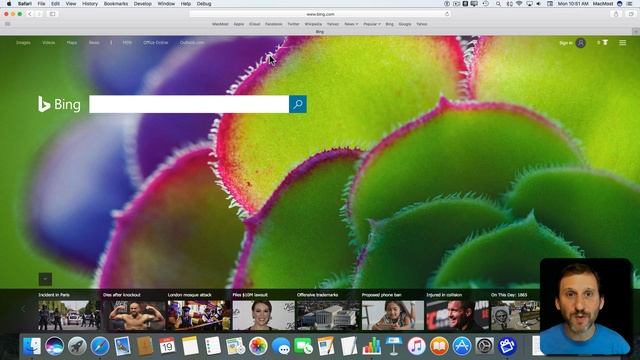Click the Safari Share button
Image resolution: width=640 pixels, height=360 pixels.
pos(616,14)
